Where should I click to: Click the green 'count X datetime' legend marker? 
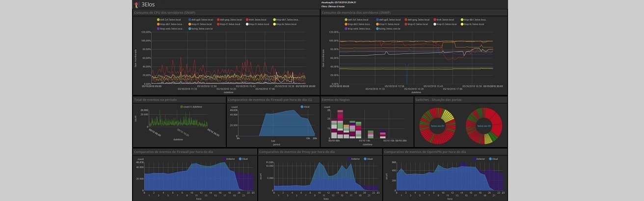[182, 106]
